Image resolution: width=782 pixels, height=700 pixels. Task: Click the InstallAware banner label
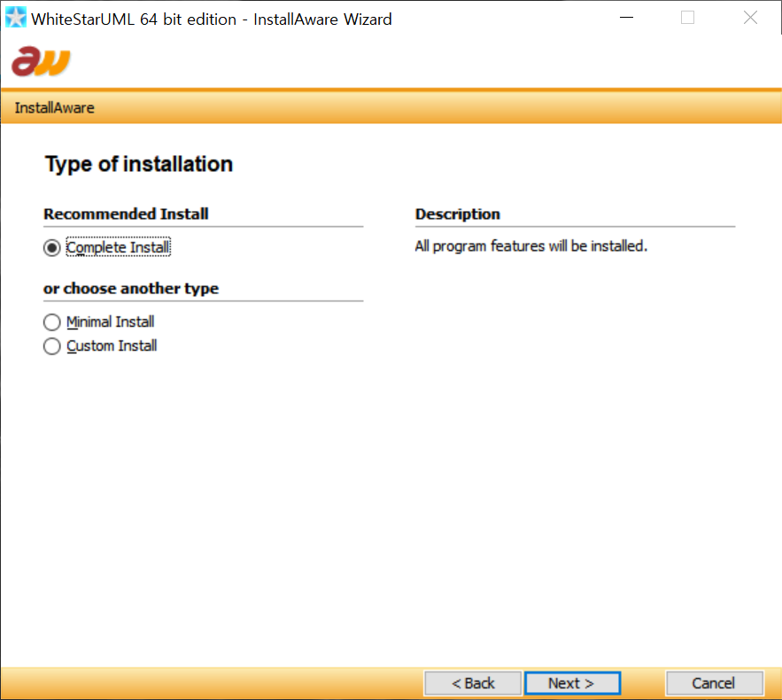click(x=54, y=108)
